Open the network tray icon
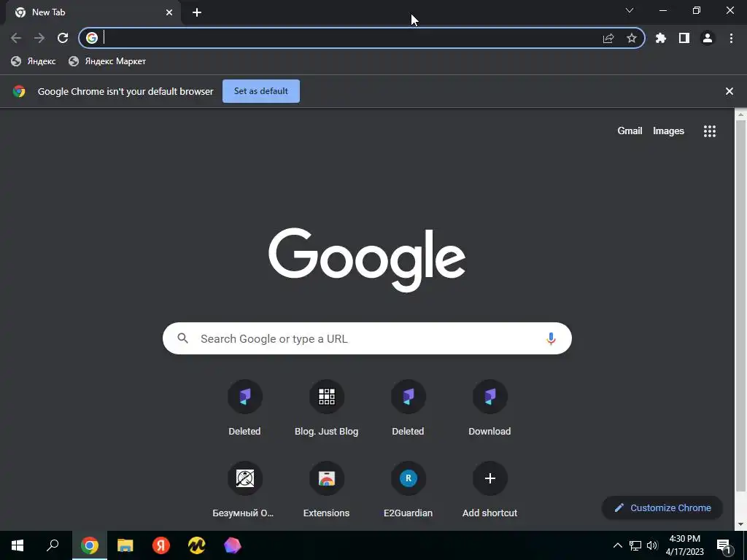The image size is (747, 560). 635,545
